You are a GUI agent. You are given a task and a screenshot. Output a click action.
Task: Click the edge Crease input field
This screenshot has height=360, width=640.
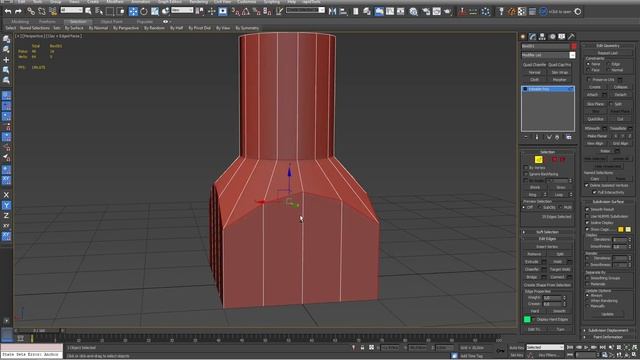(553, 304)
